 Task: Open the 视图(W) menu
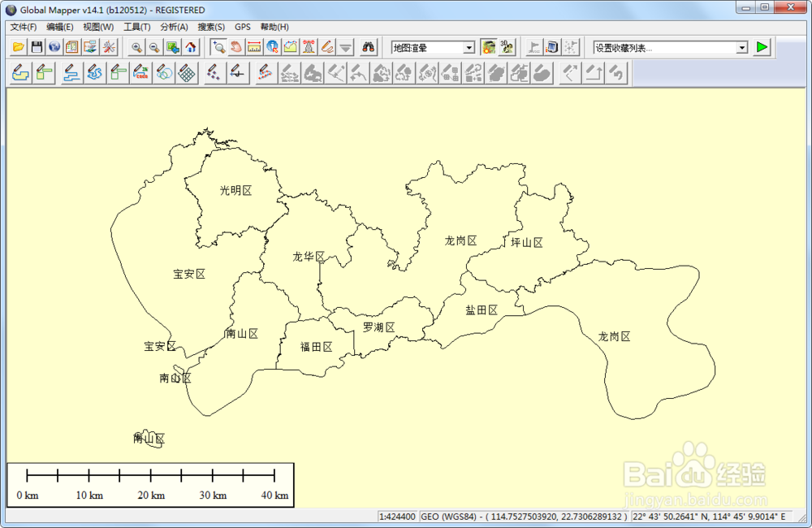[x=98, y=27]
